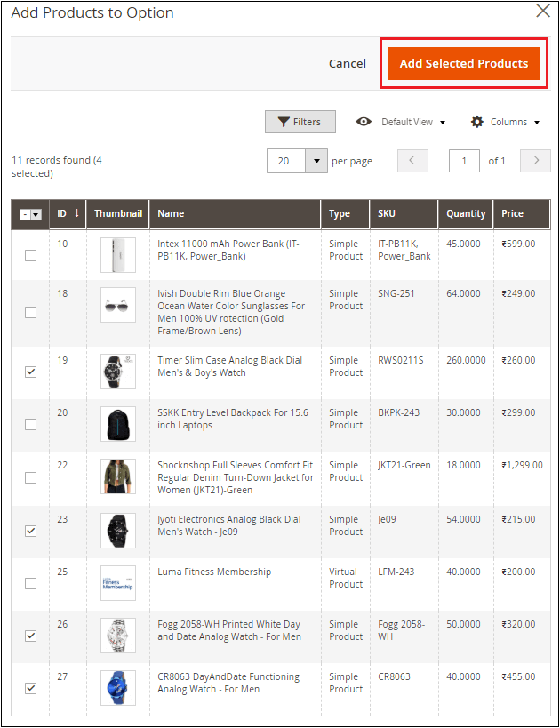Close the Add Products dialog
Image resolution: width=560 pixels, height=728 pixels.
(x=543, y=11)
